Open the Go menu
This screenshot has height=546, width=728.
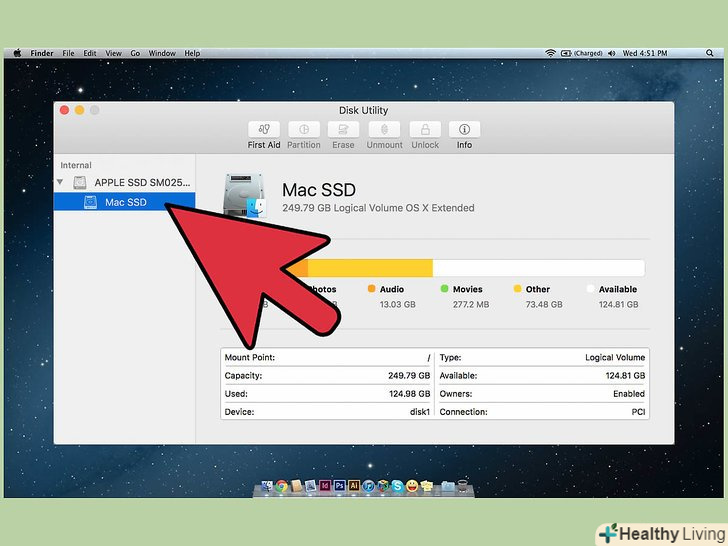pyautogui.click(x=135, y=53)
